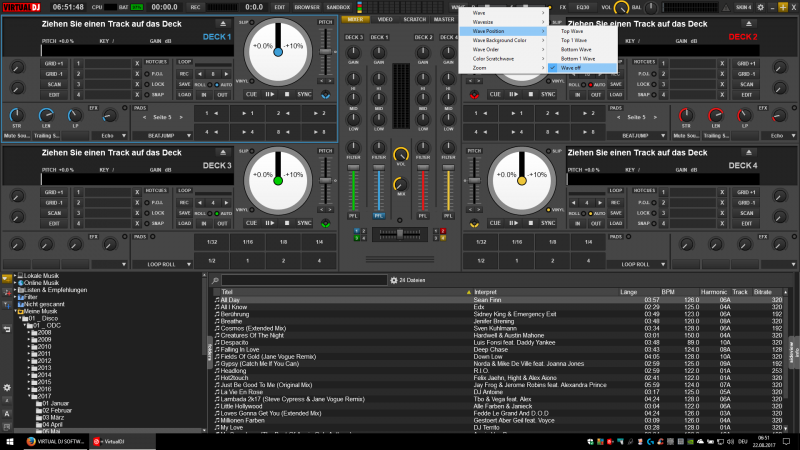Open the Echo effect dropdown on Deck 2
The image size is (800, 450).
pyautogui.click(x=779, y=136)
